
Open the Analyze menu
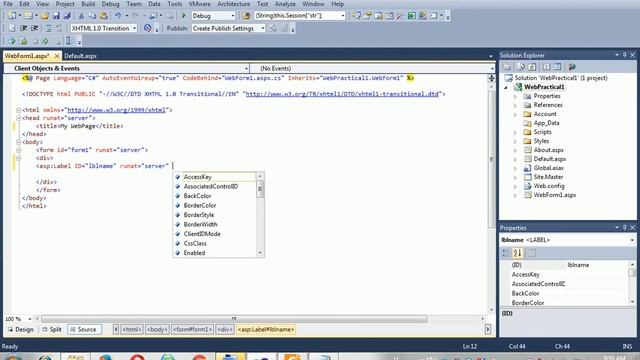point(285,4)
